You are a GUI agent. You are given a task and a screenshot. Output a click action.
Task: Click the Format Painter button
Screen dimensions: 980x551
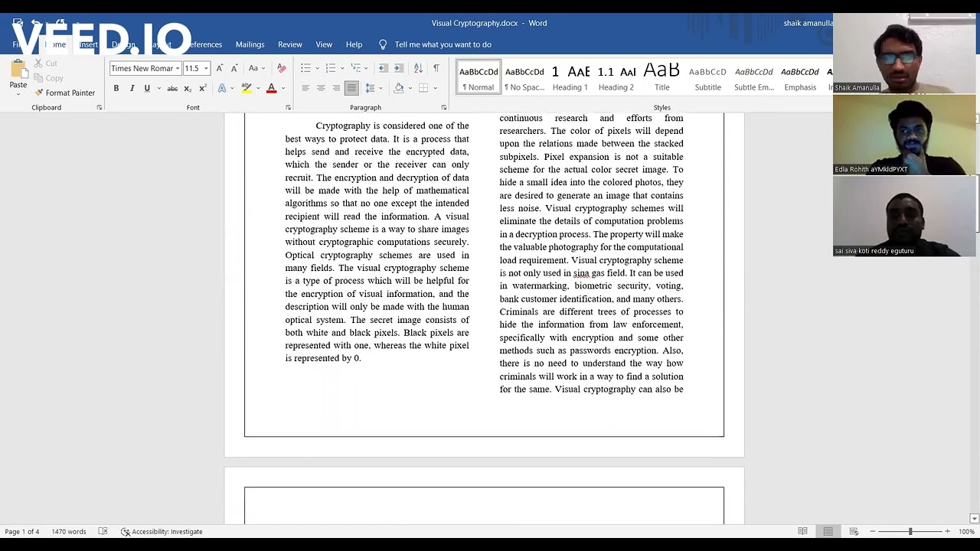65,93
